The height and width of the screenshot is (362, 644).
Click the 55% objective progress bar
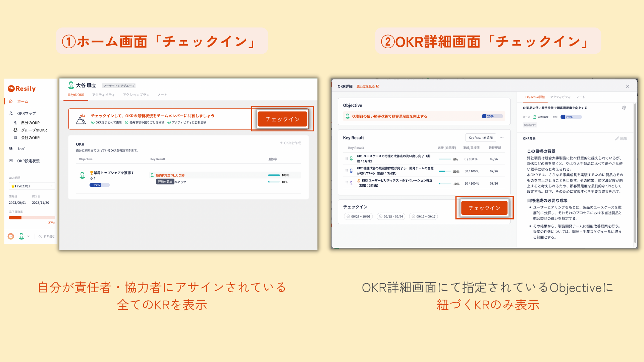pyautogui.click(x=100, y=185)
